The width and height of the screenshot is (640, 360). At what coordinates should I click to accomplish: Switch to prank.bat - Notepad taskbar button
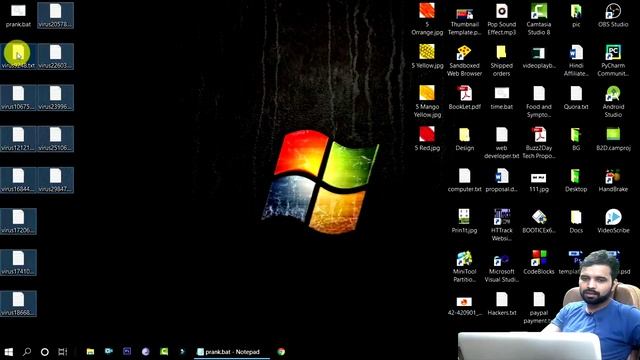232,351
